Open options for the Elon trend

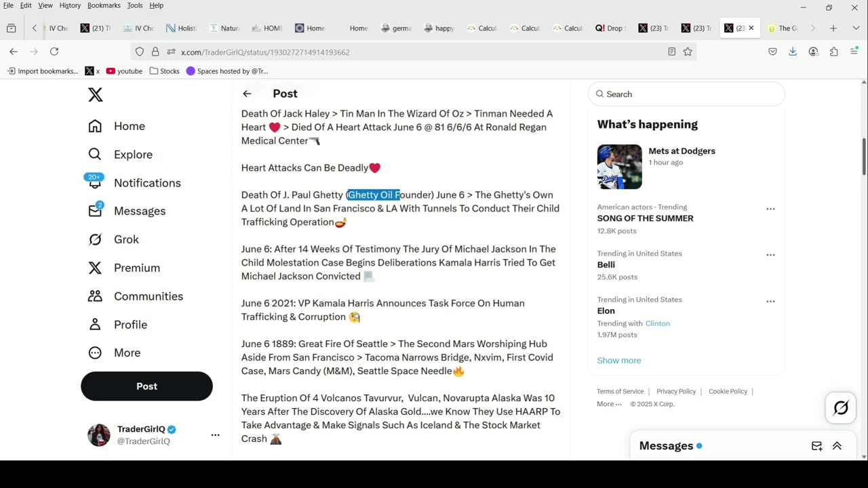point(770,301)
